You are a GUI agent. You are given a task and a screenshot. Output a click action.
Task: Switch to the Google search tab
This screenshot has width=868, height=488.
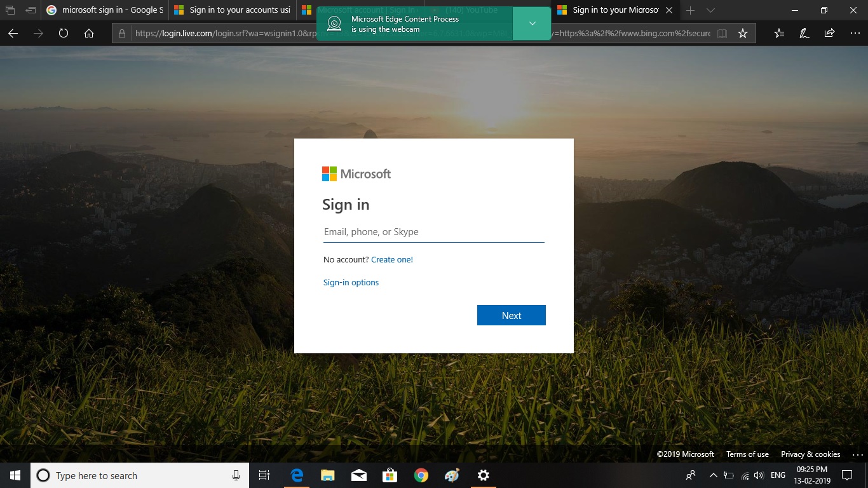pos(105,10)
